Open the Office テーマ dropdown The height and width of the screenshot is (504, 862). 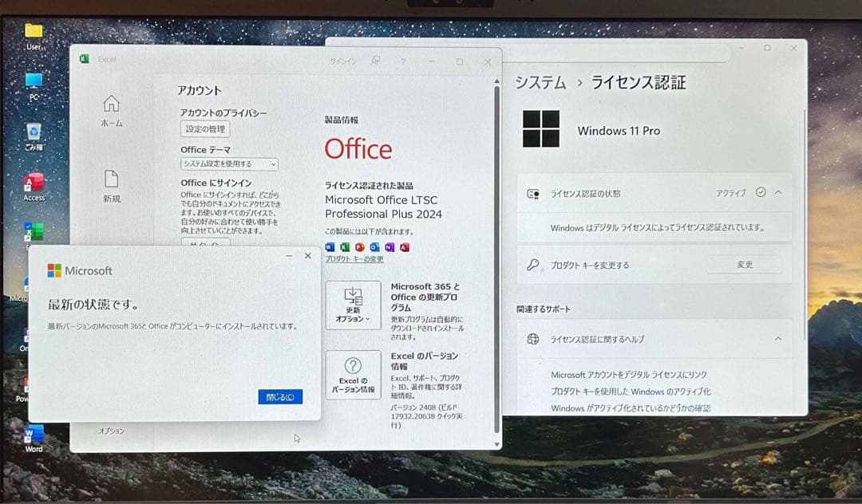pos(230,164)
